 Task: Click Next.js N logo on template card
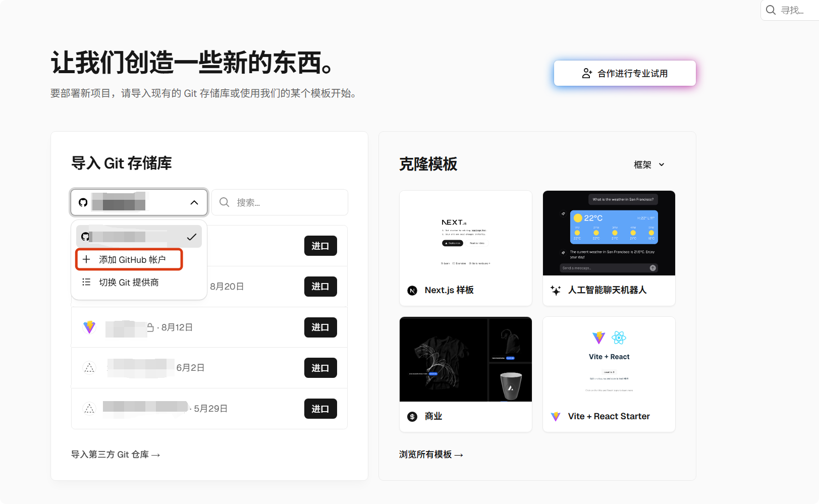412,291
